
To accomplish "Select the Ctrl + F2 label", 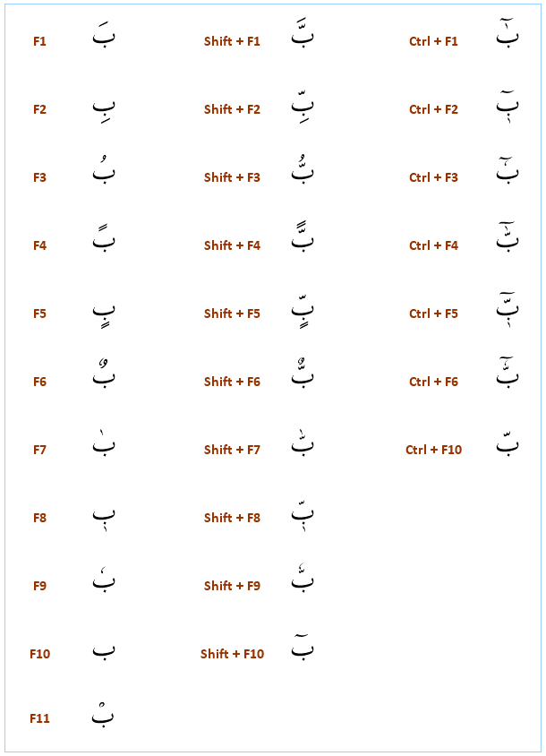I will point(433,109).
